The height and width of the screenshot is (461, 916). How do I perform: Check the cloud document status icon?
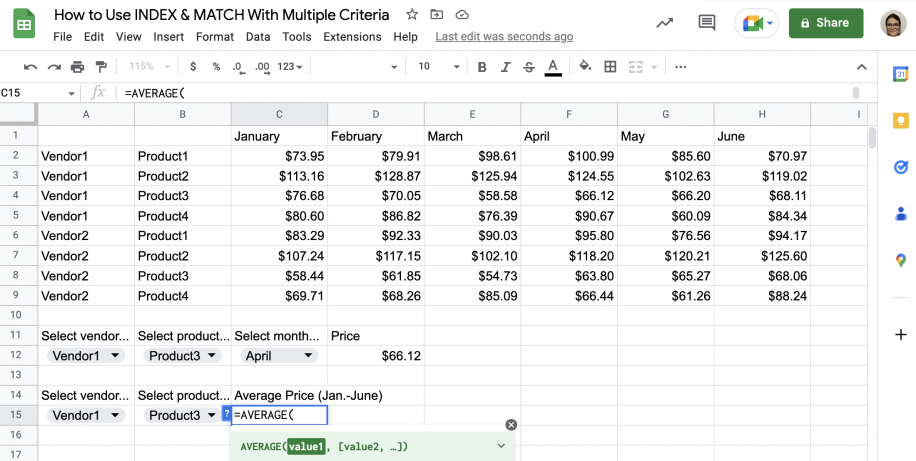point(462,15)
